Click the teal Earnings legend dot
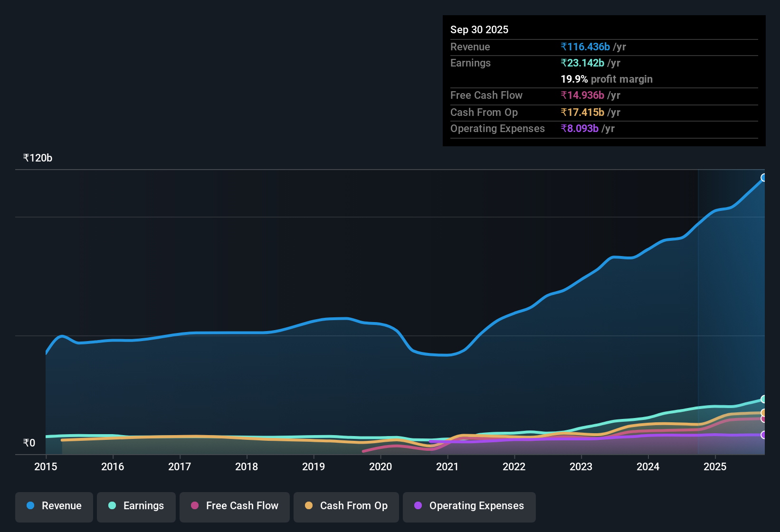The image size is (780, 532). click(x=112, y=506)
